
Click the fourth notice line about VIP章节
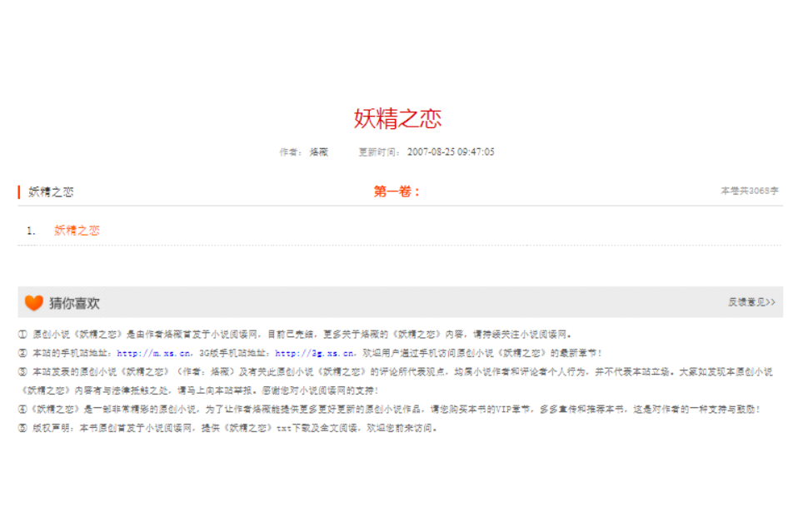[389, 409]
